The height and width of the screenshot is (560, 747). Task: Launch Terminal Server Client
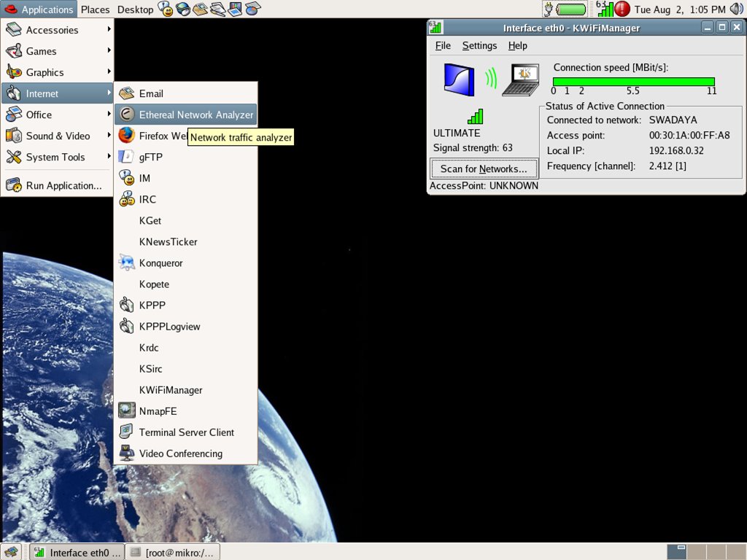pyautogui.click(x=186, y=432)
